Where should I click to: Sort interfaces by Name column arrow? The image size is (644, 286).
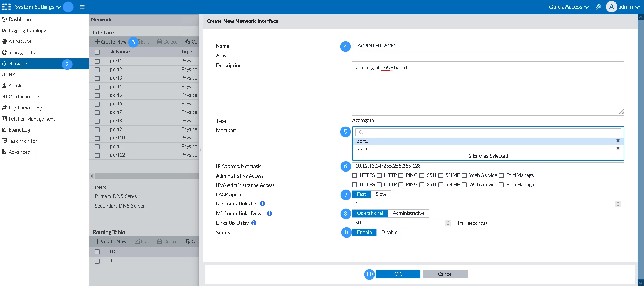(112, 52)
